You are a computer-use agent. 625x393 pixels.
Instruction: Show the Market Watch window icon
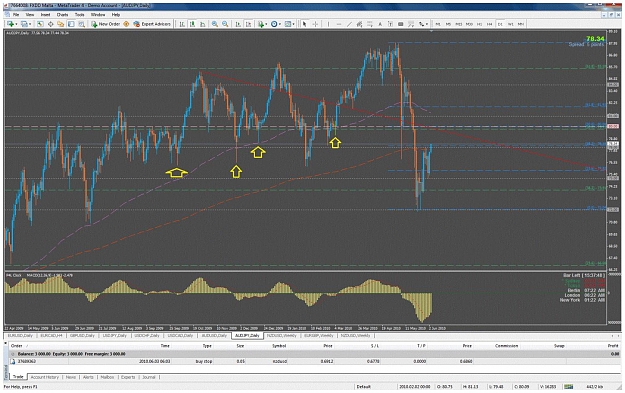coord(40,24)
